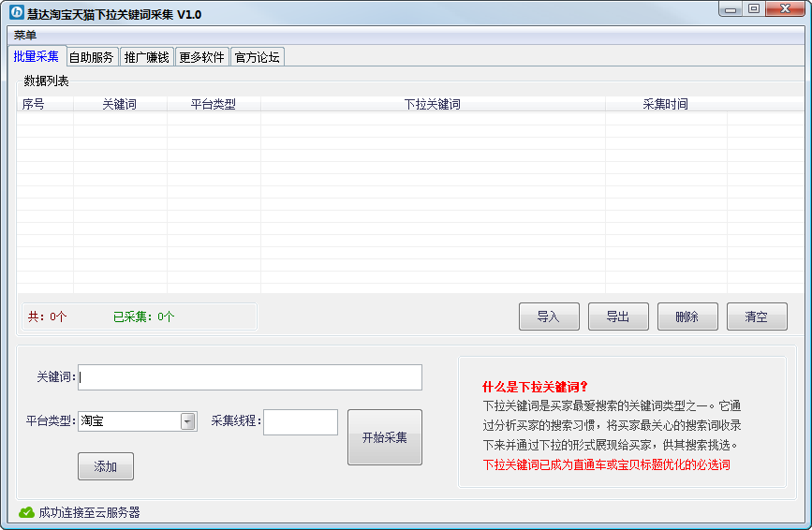The width and height of the screenshot is (812, 530).
Task: Hit the 清空 button to clear list
Action: point(756,317)
